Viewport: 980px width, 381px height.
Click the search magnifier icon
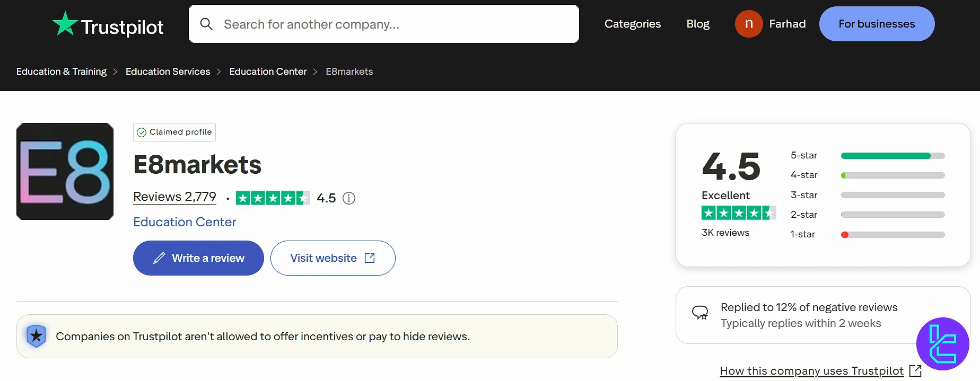(206, 24)
